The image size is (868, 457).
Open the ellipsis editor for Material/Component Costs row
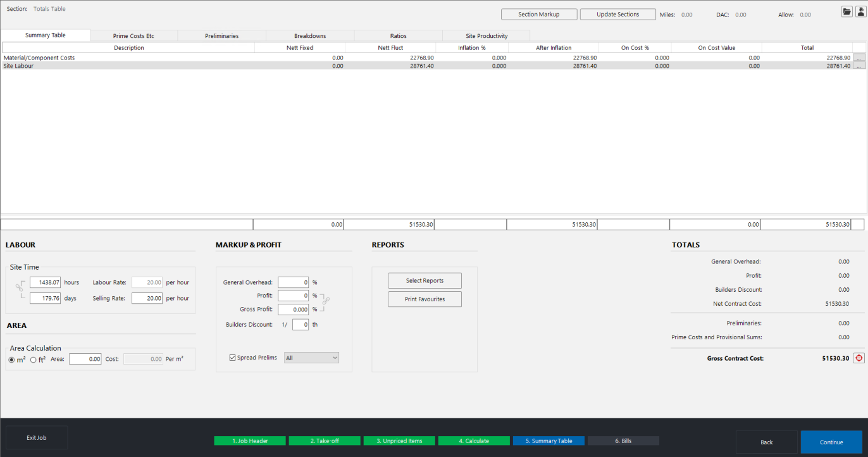tap(858, 58)
